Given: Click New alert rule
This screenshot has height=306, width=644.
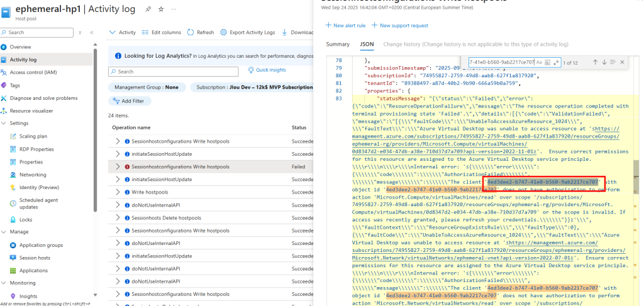Looking at the screenshot, I should tap(345, 25).
